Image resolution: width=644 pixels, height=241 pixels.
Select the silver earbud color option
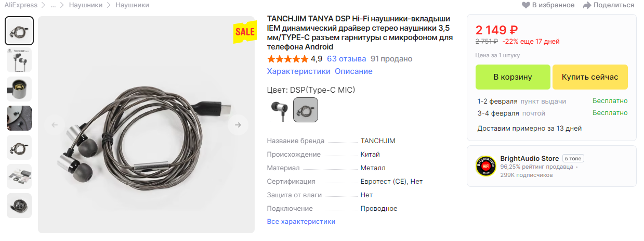279,110
